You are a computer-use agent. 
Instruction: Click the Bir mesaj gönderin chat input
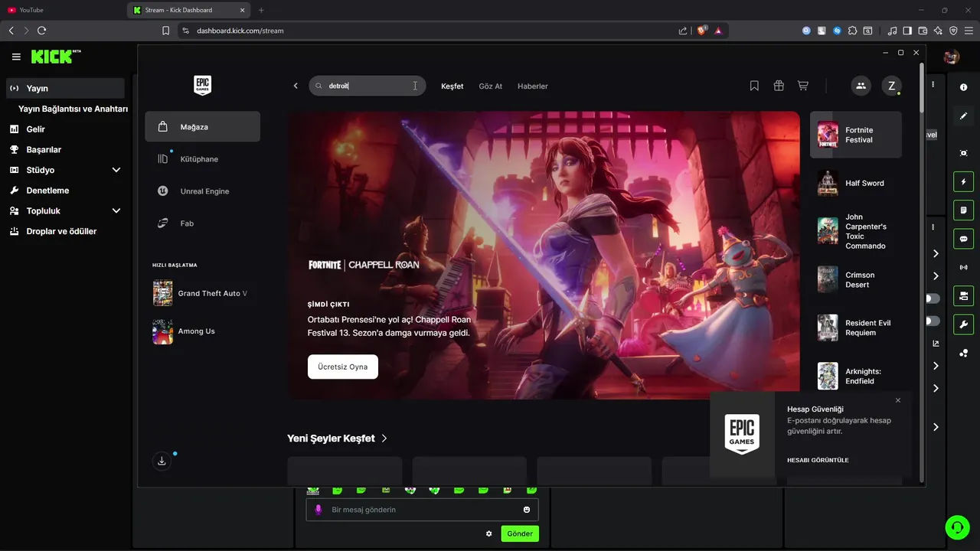point(422,510)
